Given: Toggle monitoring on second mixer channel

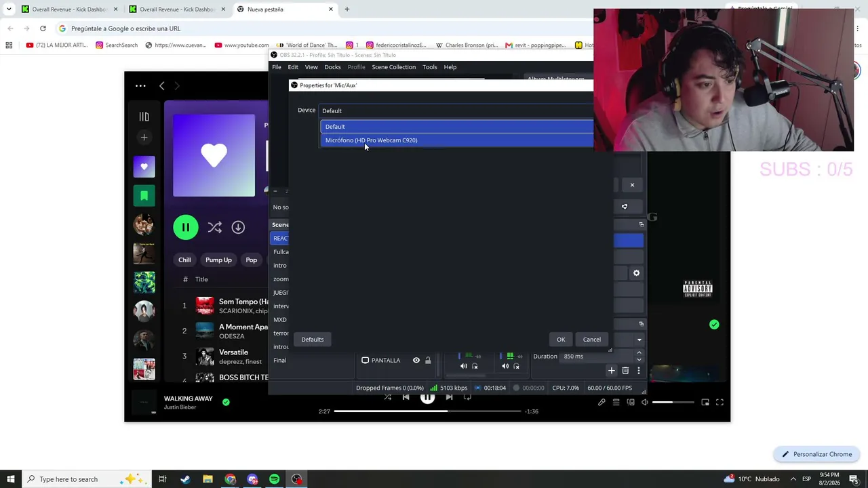Looking at the screenshot, I should 516,367.
